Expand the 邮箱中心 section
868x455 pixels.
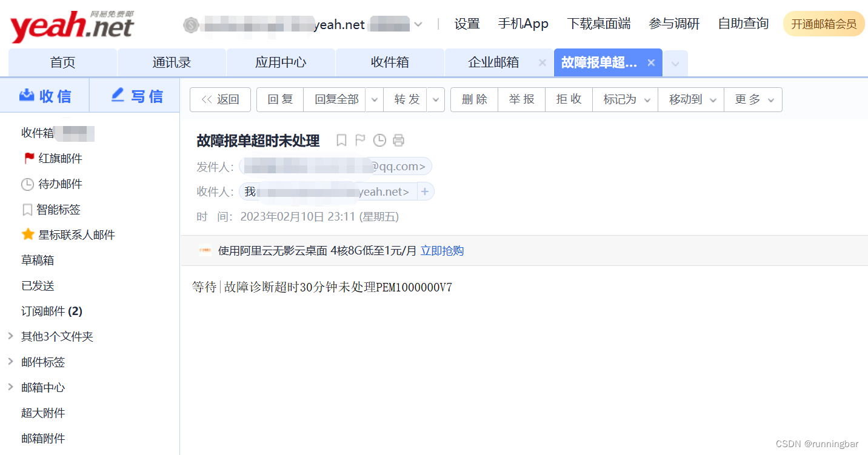10,387
